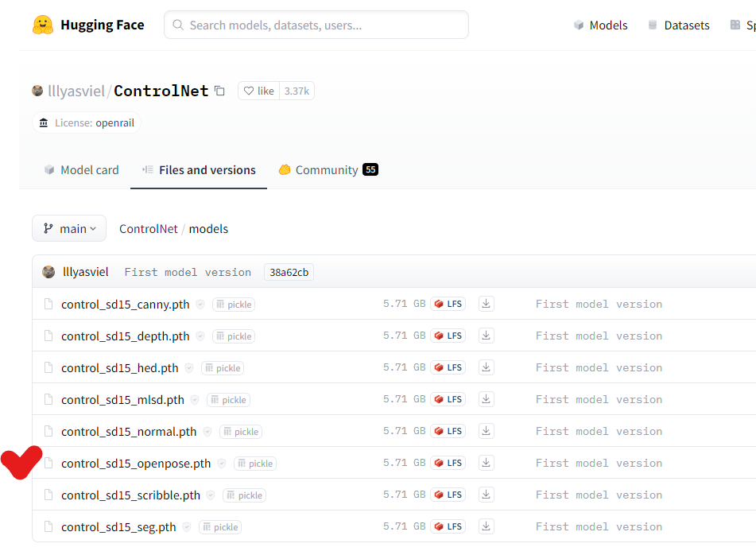Open file control_sd15_depth.pth
This screenshot has height=559, width=756.
[126, 336]
